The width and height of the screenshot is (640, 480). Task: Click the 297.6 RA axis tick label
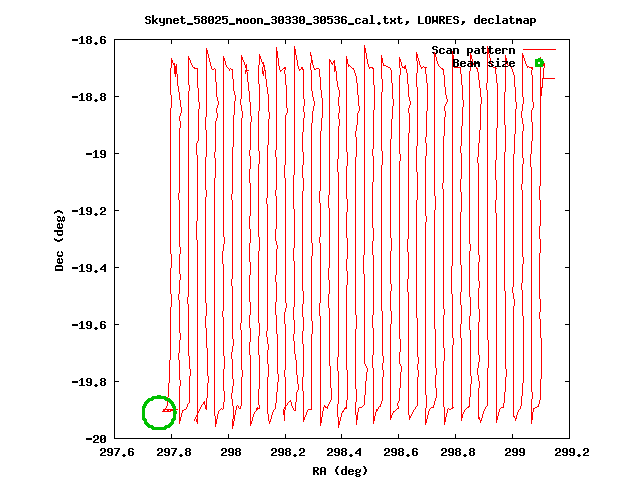pos(117,452)
